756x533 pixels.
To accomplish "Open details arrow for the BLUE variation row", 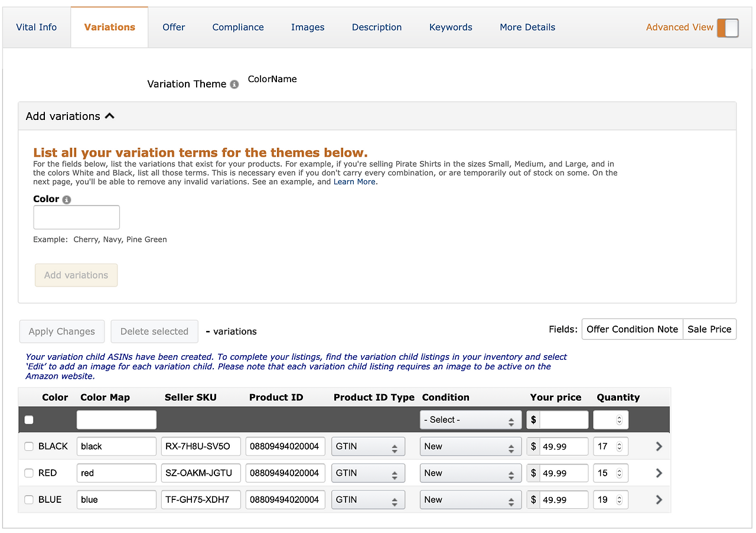I will coord(659,500).
